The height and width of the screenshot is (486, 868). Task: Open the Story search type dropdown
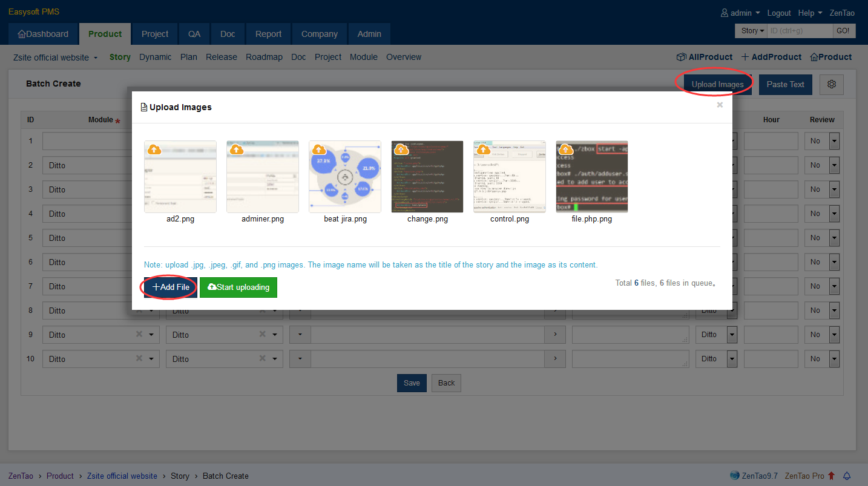[752, 31]
